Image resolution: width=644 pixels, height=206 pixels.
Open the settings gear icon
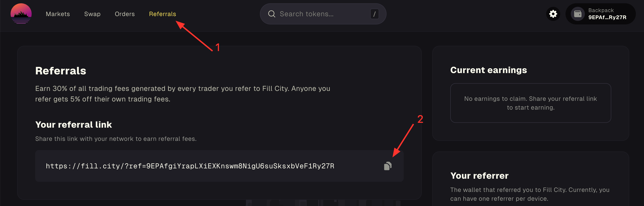(553, 14)
